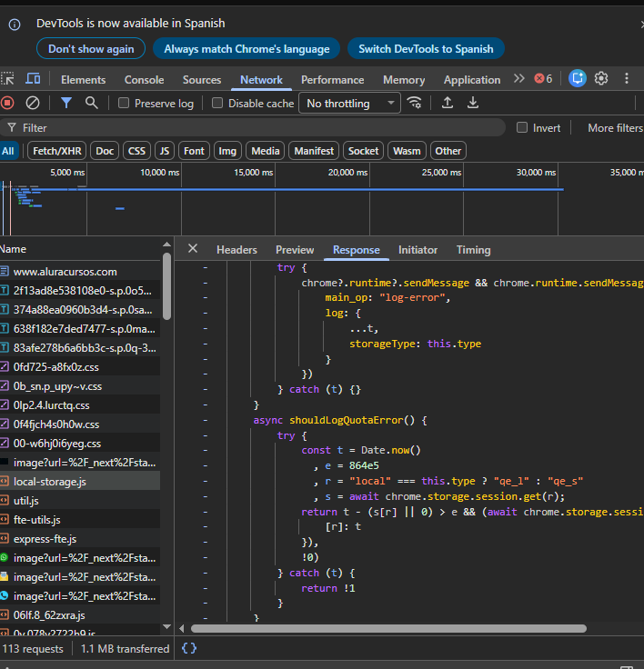Click Always match Chrome's language button
The image size is (644, 669).
coord(247,49)
